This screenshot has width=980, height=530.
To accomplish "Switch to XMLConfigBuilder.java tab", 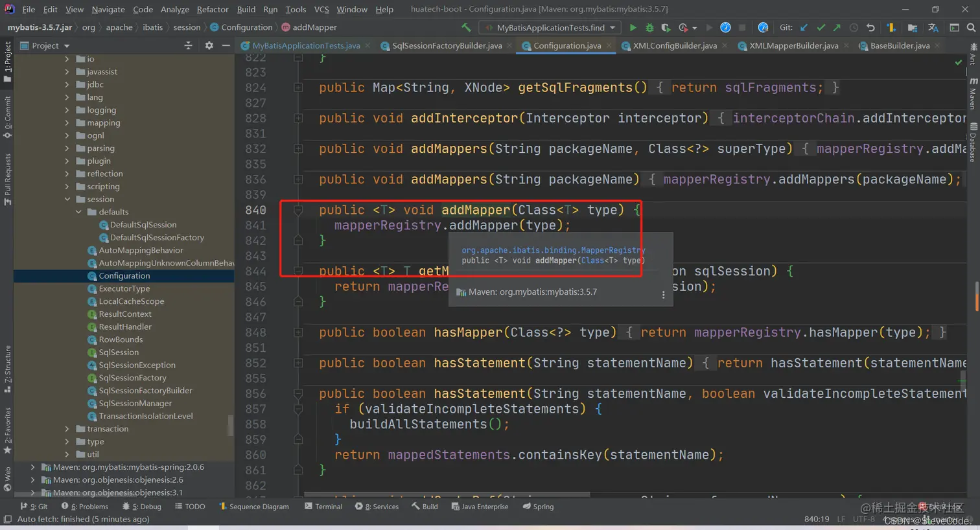I will [675, 45].
